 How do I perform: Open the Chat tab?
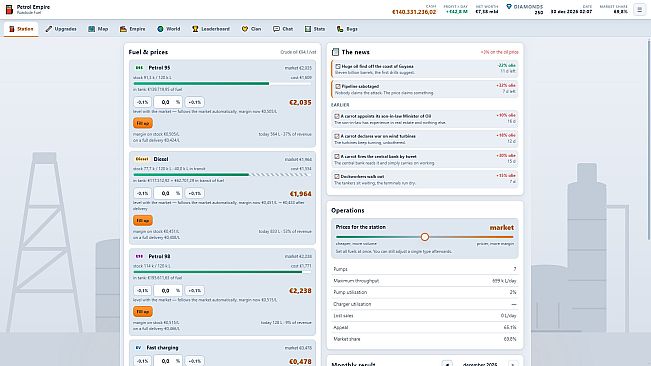coord(283,29)
